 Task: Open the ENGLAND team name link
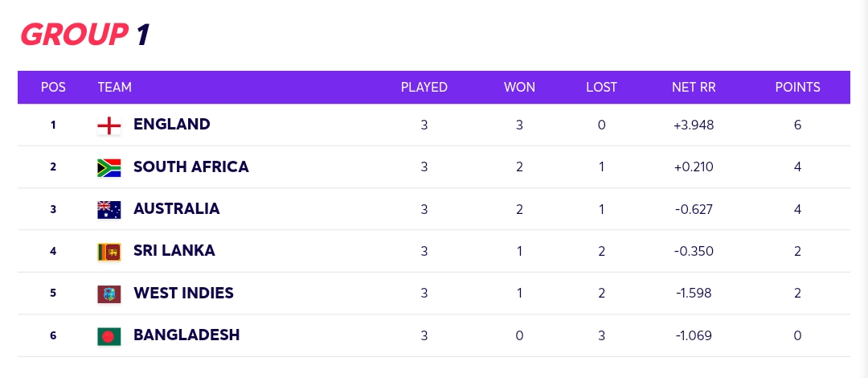coord(172,124)
